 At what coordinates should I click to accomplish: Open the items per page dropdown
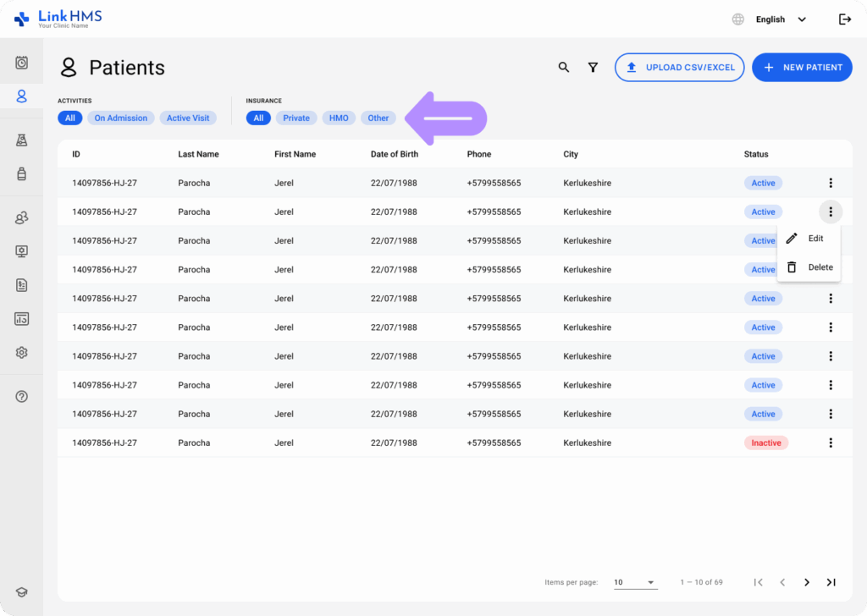tap(635, 582)
